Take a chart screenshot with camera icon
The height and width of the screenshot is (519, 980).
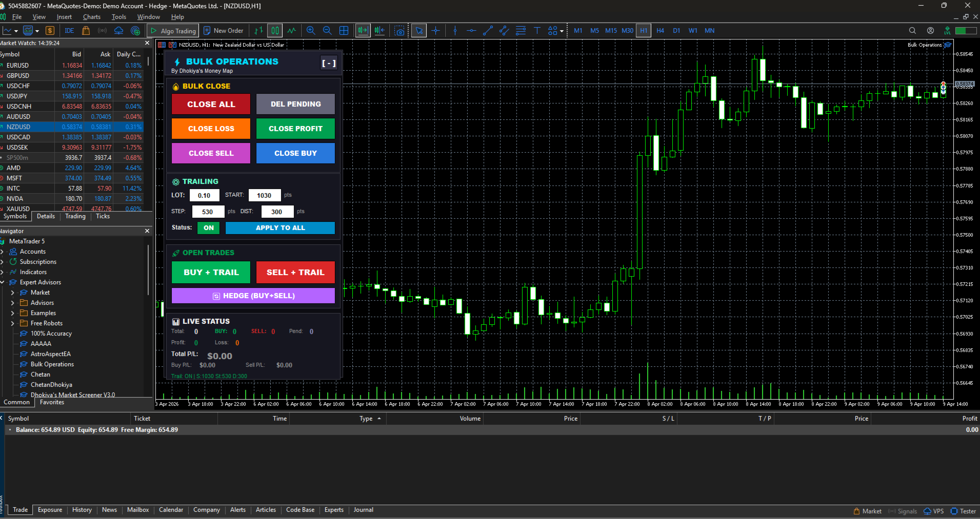(x=399, y=31)
